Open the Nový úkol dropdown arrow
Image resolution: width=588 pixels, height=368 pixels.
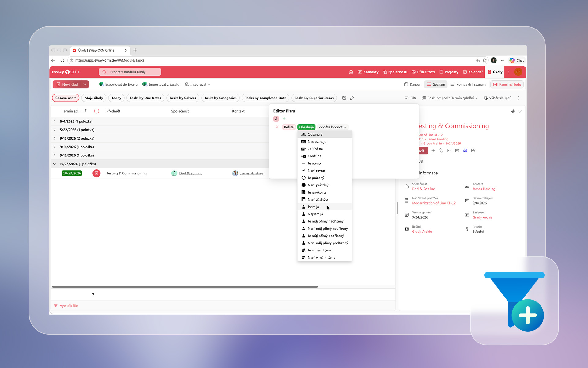click(x=85, y=84)
